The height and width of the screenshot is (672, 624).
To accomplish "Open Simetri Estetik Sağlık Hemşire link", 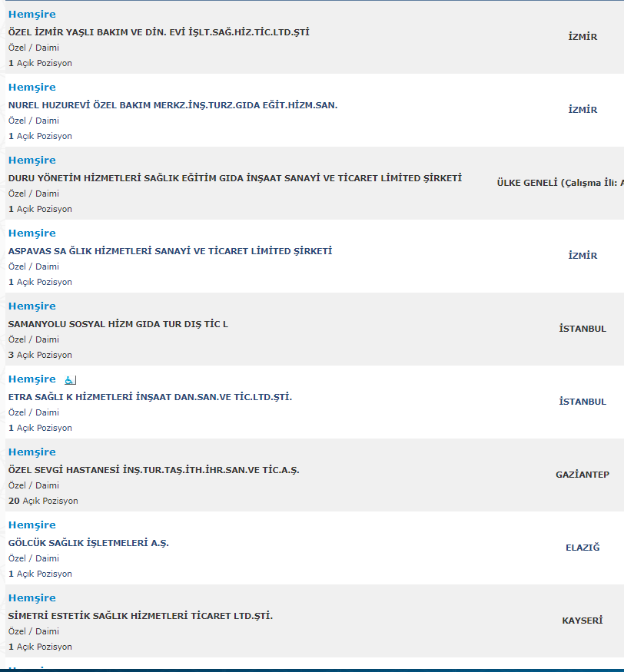I will point(32,598).
